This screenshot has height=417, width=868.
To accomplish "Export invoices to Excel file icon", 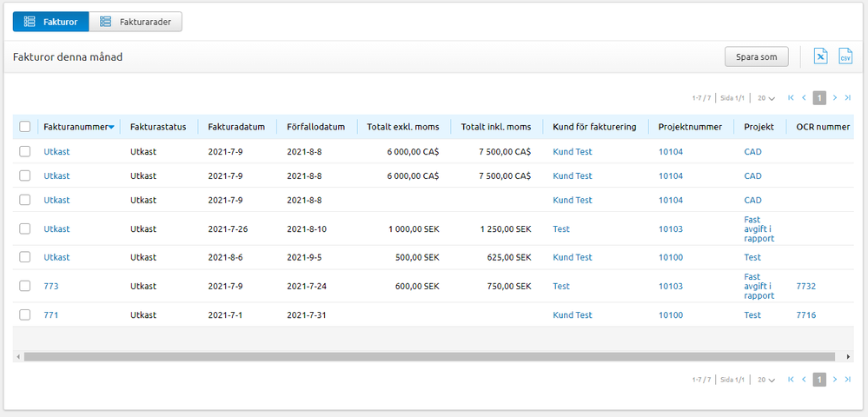I will point(820,56).
